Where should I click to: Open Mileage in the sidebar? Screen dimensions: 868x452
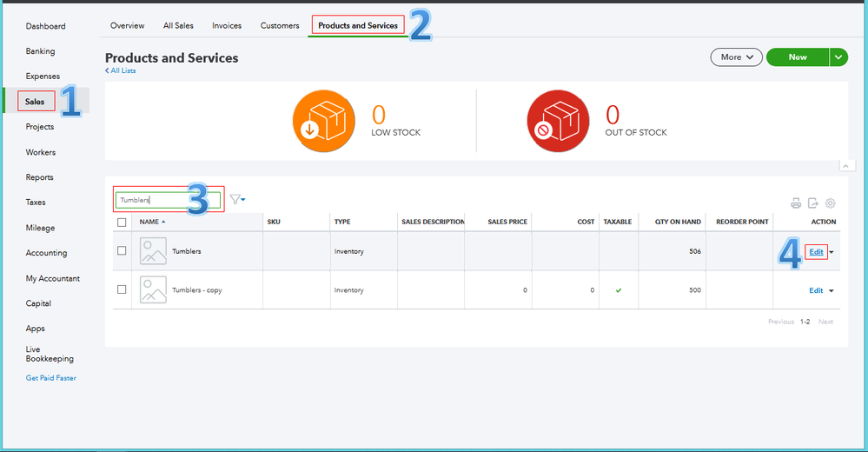pyautogui.click(x=40, y=228)
